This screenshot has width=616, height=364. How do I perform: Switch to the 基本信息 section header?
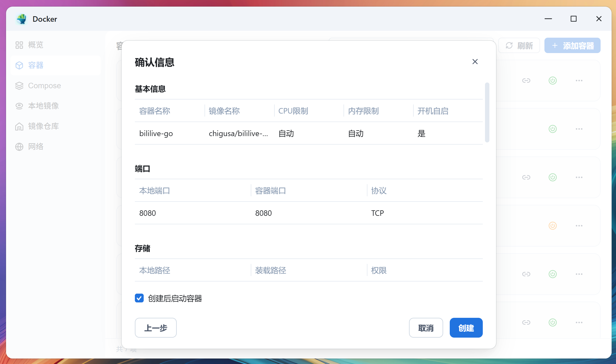150,89
